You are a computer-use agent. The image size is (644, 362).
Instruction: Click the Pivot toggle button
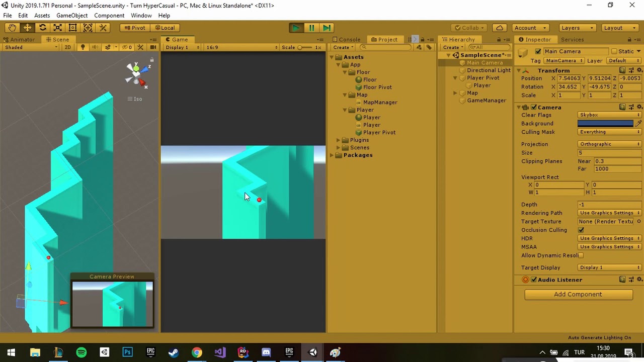pyautogui.click(x=134, y=28)
